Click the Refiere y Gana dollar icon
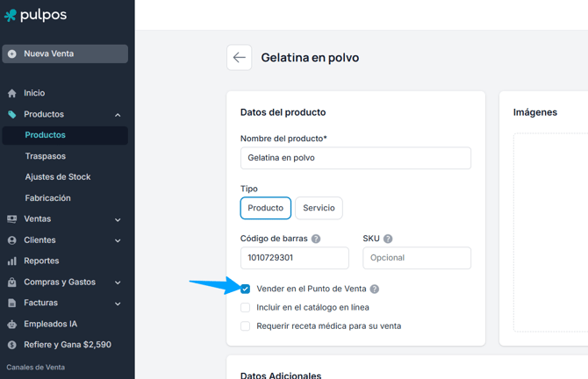588x379 pixels. 12,345
